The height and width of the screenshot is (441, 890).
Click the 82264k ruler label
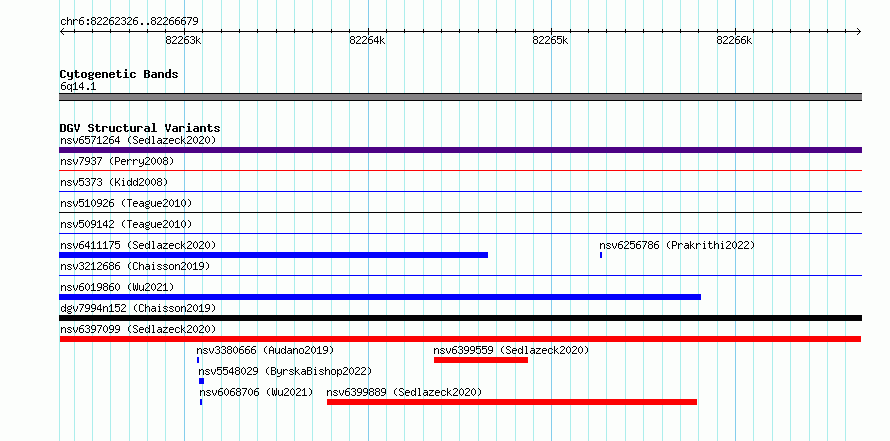[x=367, y=40]
